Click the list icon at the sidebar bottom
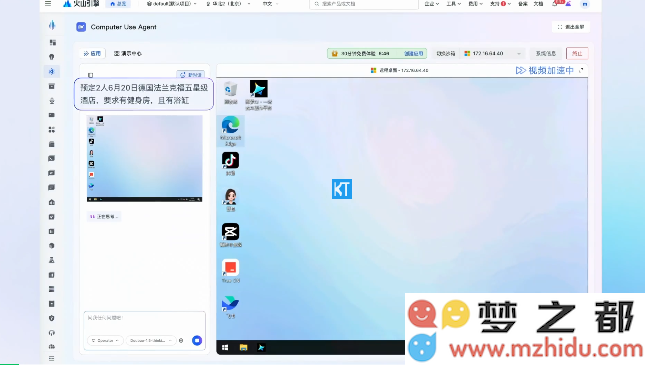Image resolution: width=645 pixels, height=365 pixels. 52,358
